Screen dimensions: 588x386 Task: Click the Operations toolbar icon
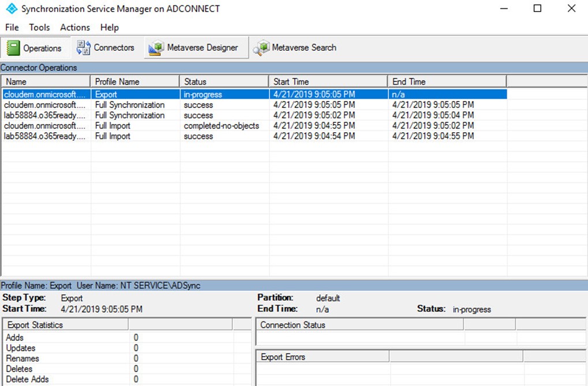[x=14, y=48]
